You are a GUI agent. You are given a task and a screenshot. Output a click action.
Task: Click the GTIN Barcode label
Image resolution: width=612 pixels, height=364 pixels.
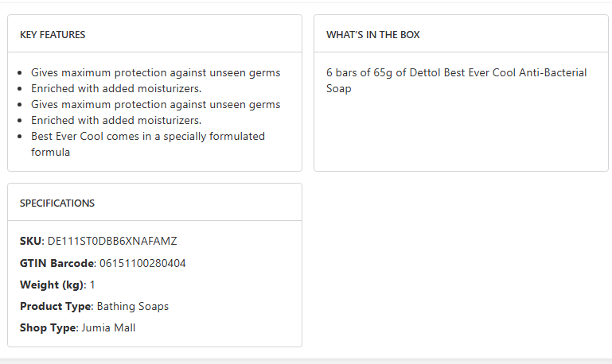57,263
